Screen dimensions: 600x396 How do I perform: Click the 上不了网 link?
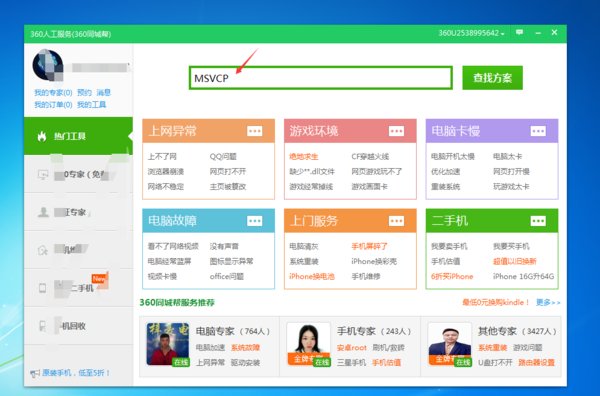click(162, 156)
